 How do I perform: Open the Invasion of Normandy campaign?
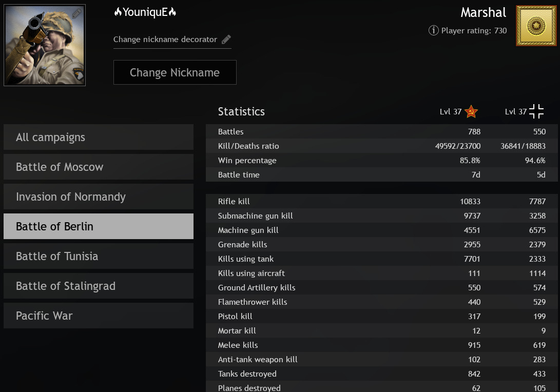(x=99, y=197)
